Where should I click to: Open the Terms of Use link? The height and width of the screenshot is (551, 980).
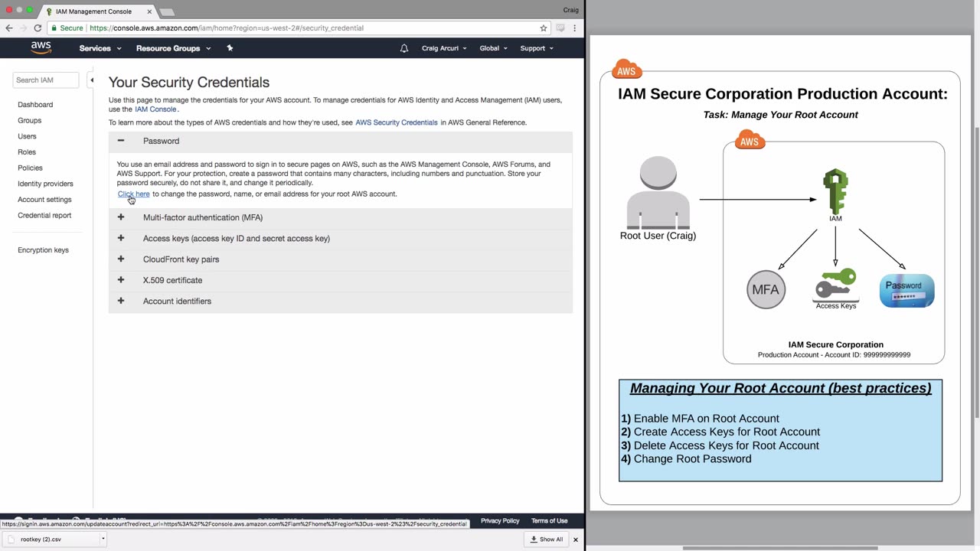pyautogui.click(x=550, y=521)
